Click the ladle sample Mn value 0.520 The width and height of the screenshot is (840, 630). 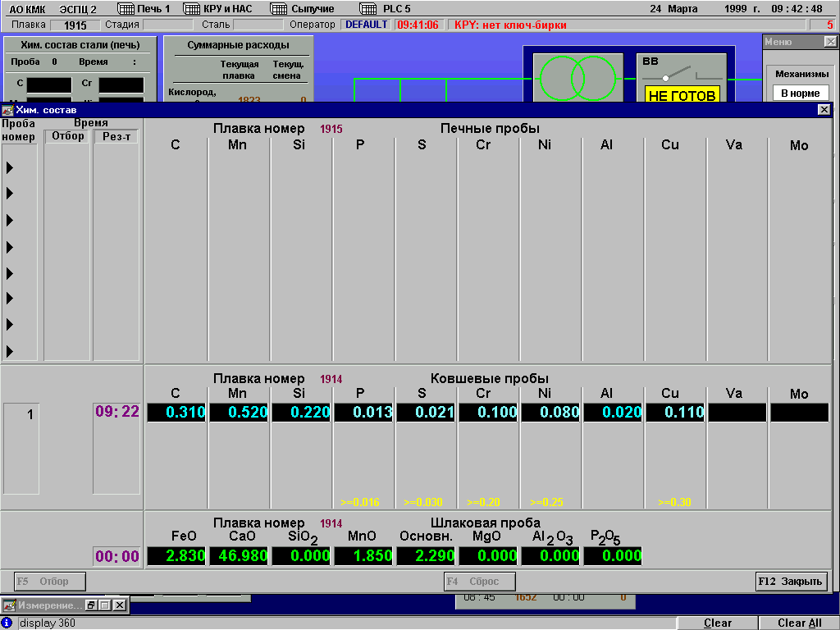[239, 413]
